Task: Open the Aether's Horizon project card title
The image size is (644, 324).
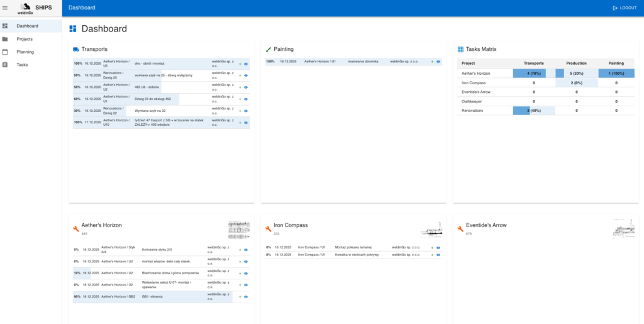Action: pyautogui.click(x=101, y=225)
